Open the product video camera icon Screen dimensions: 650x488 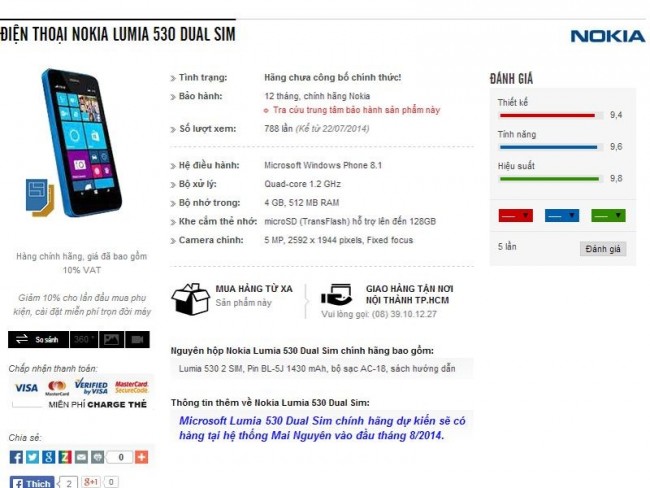[x=137, y=340]
